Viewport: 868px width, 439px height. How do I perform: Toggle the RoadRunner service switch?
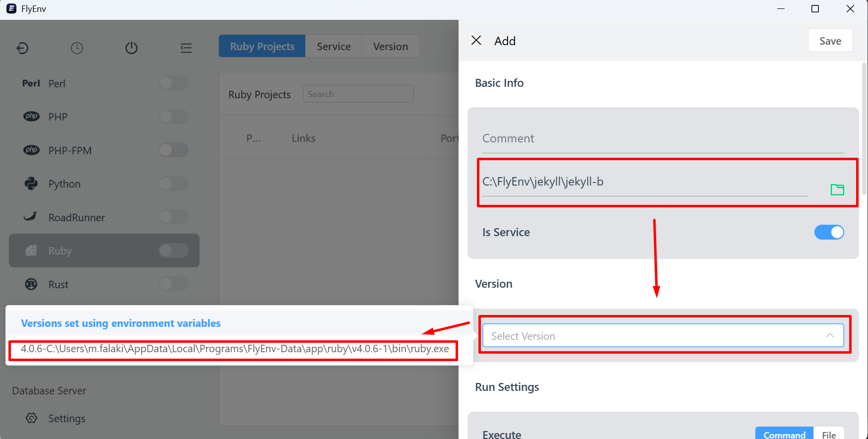point(174,217)
